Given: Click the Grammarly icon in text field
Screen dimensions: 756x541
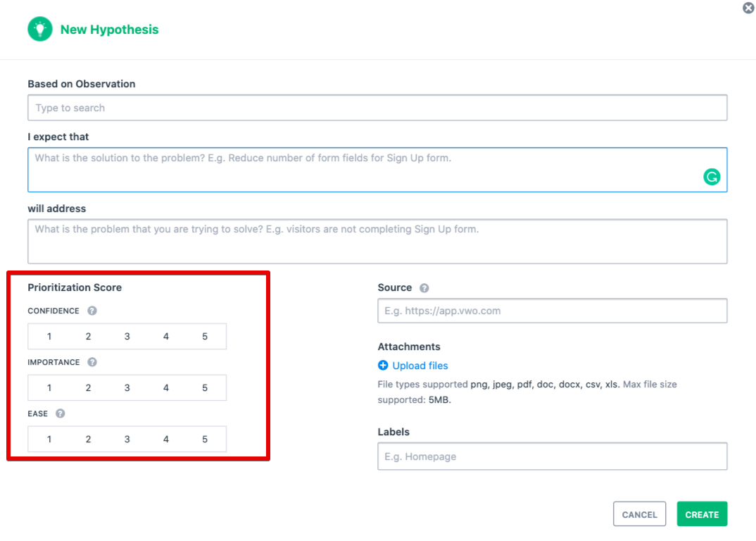Looking at the screenshot, I should [x=712, y=177].
